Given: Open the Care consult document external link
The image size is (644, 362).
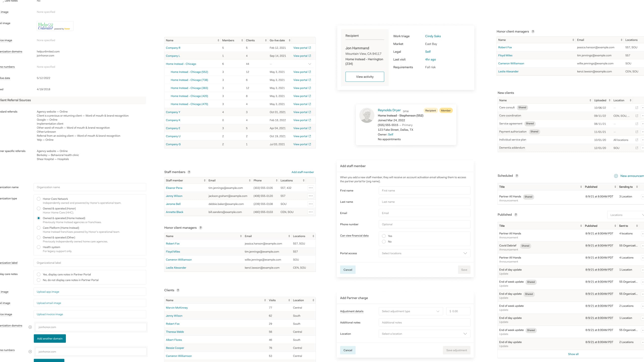Looking at the screenshot, I should [x=637, y=108].
